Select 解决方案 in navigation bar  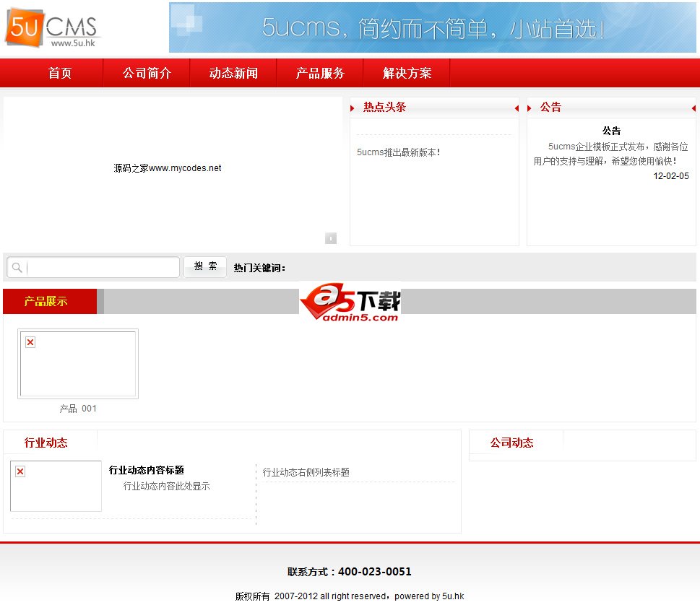point(407,73)
